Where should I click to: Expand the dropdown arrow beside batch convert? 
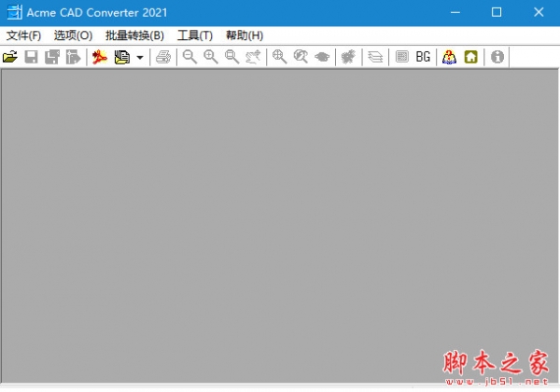click(140, 57)
